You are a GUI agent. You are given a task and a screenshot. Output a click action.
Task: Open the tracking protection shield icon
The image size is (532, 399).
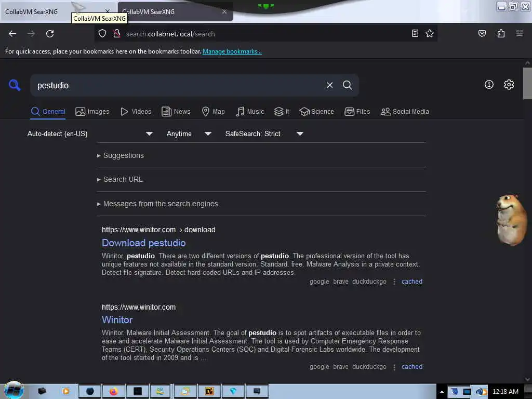[x=102, y=34]
